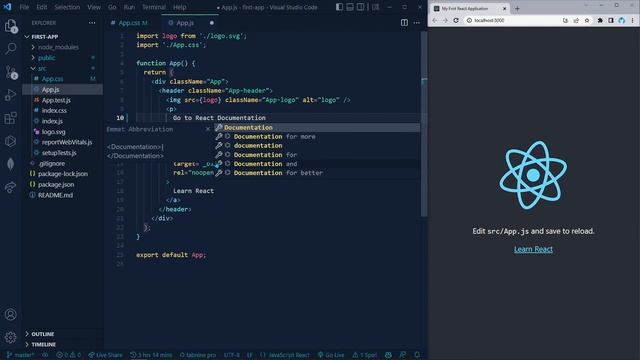Click the Learn React link in the browser
This screenshot has width=640, height=360.
(x=533, y=249)
